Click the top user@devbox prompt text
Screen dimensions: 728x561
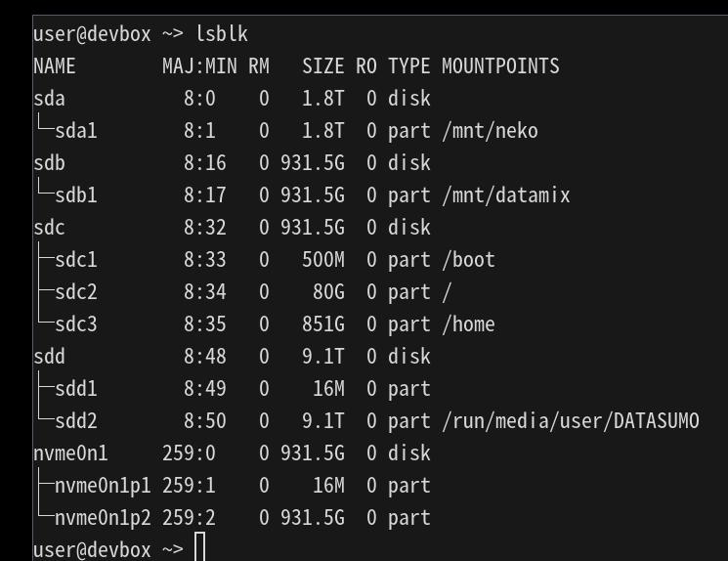(92, 34)
